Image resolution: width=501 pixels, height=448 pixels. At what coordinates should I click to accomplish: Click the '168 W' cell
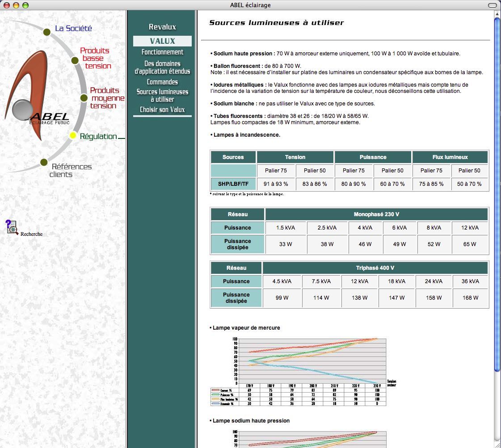pyautogui.click(x=470, y=298)
